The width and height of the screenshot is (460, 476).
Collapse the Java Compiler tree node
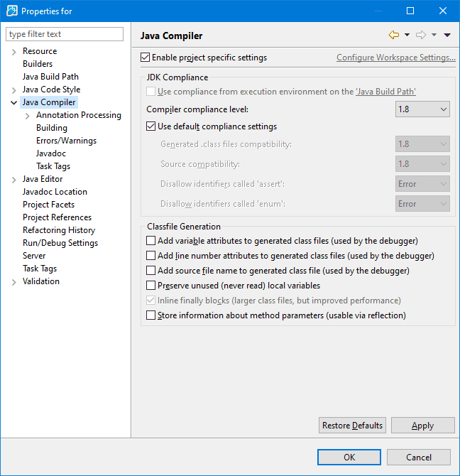(13, 103)
